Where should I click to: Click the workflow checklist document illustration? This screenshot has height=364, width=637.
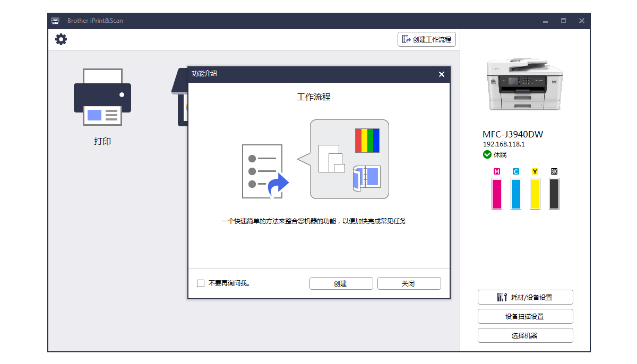coord(264,171)
